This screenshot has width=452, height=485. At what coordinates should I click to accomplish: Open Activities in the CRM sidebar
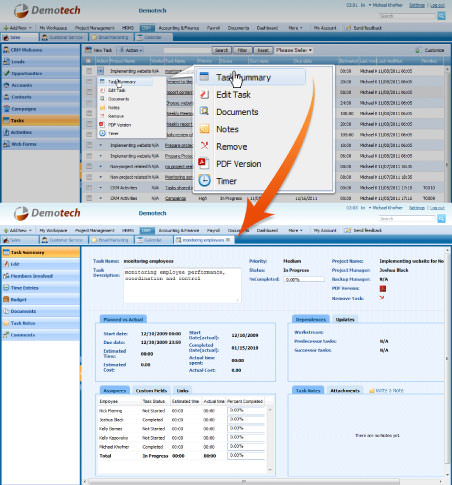[x=40, y=132]
